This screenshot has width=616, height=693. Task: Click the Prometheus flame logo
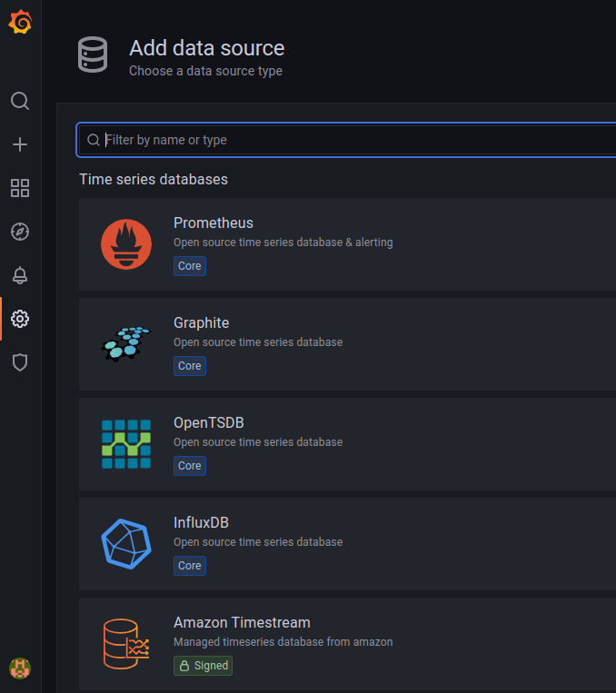click(126, 244)
